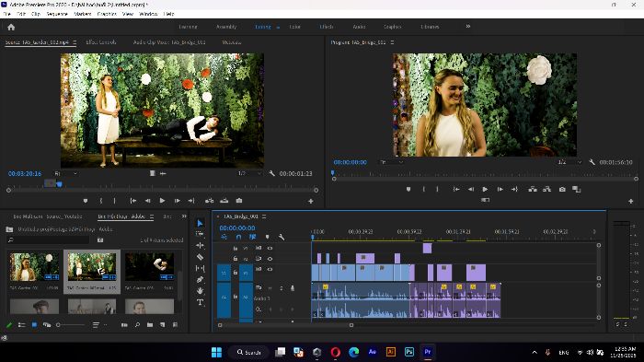Click Automate to Sequence icon
Viewport: 644px width, 362px height.
coord(124,325)
